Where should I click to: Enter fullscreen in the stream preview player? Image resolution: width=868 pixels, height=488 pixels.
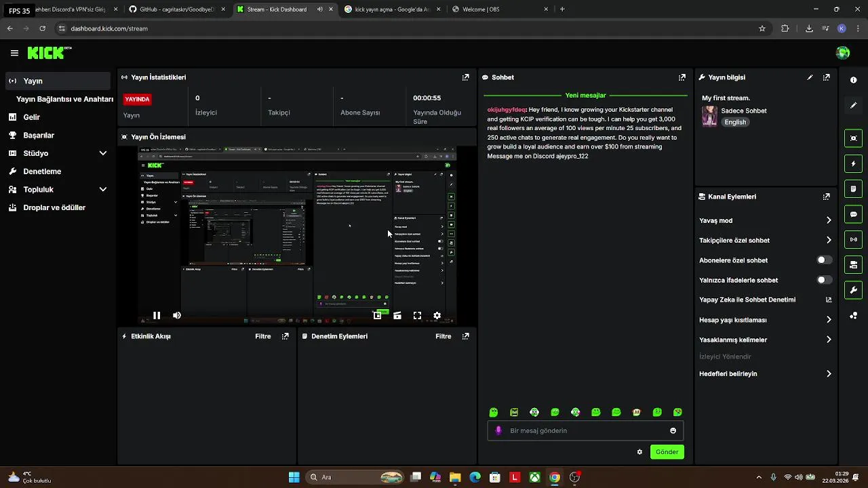tap(417, 315)
